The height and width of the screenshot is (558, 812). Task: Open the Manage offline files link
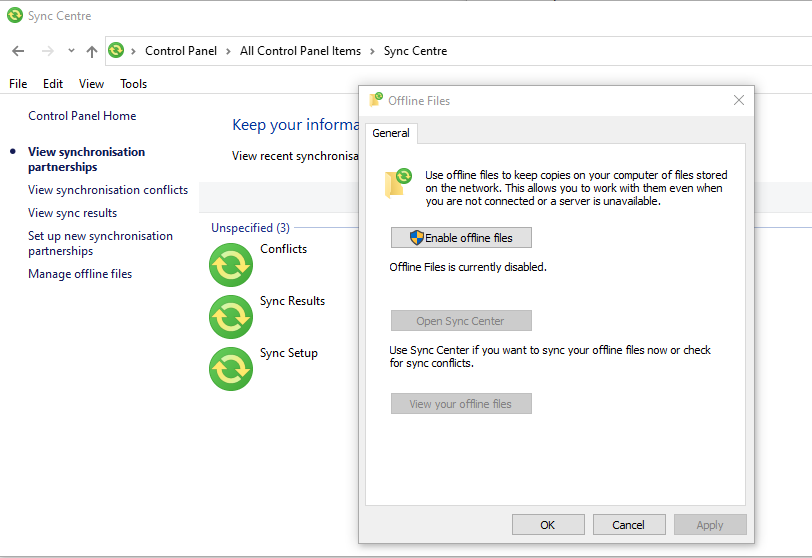tap(80, 274)
